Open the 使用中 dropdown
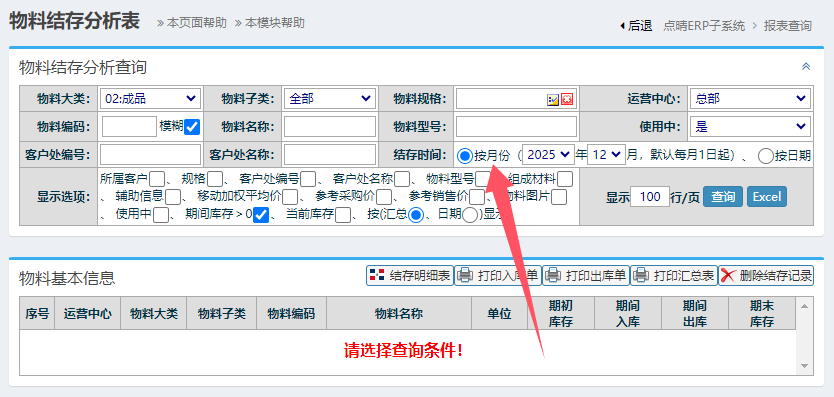This screenshot has width=834, height=397. point(750,127)
